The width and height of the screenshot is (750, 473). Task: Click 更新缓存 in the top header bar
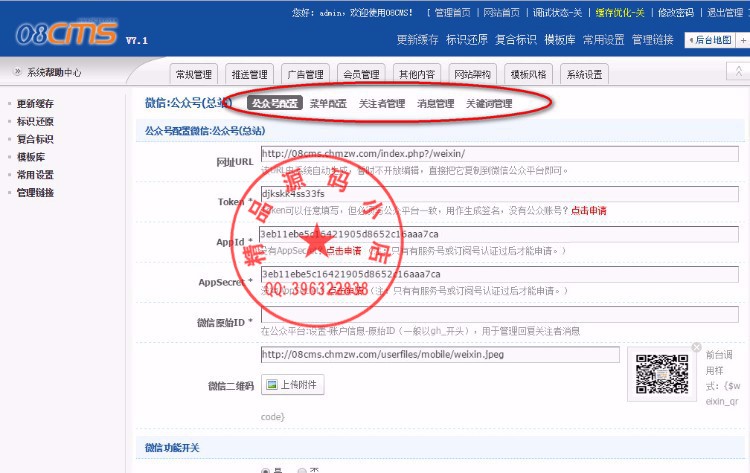pos(417,40)
